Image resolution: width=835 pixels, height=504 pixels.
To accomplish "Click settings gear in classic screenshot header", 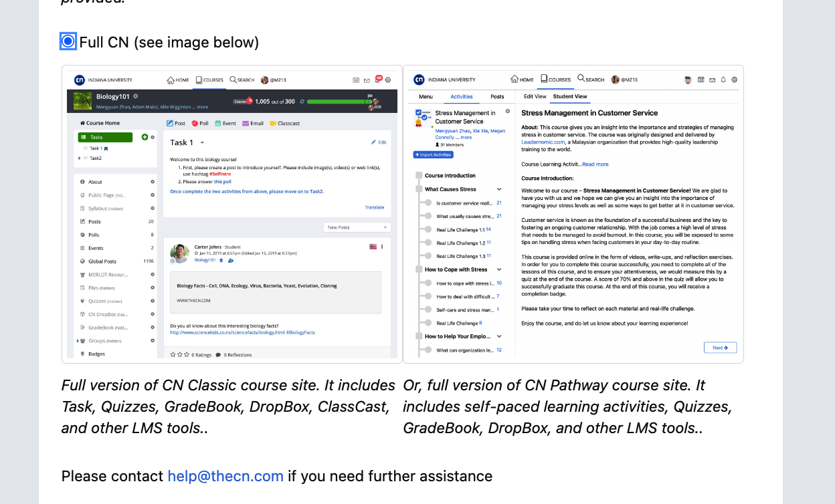I will pos(389,80).
